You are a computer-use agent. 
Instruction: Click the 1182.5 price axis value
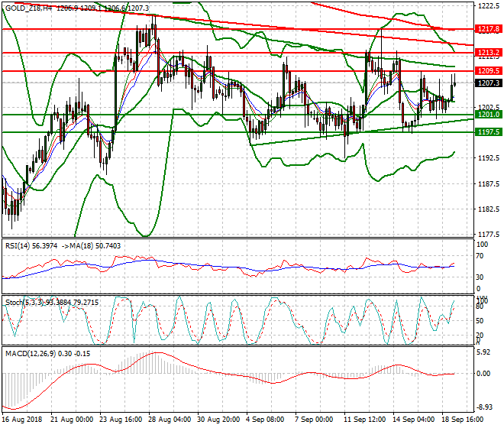coord(489,209)
